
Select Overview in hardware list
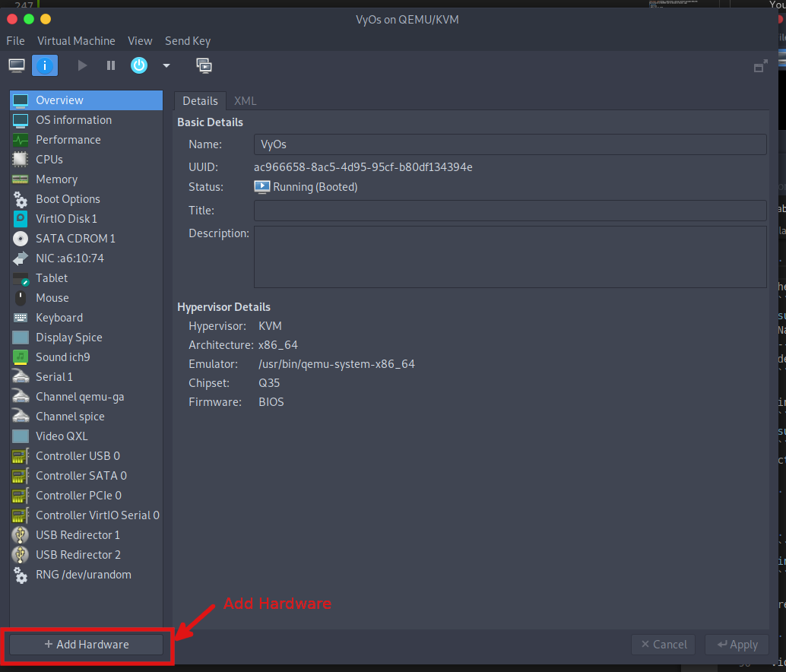[86, 100]
